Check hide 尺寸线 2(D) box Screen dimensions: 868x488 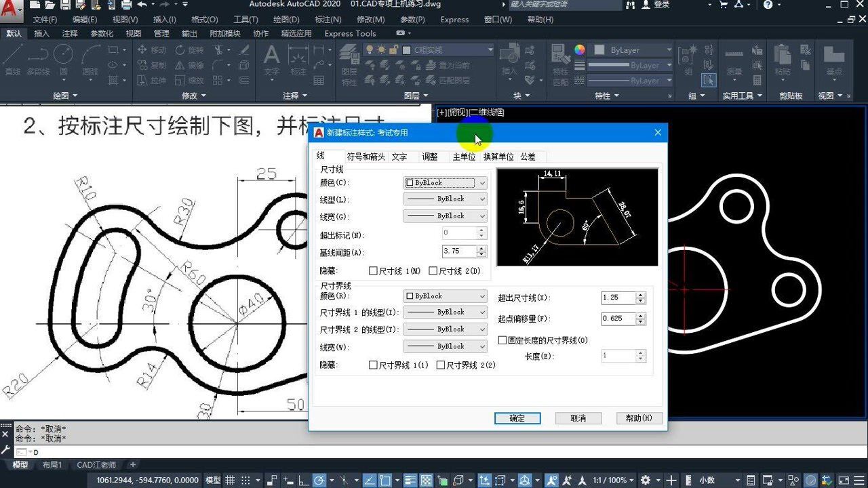(x=433, y=271)
